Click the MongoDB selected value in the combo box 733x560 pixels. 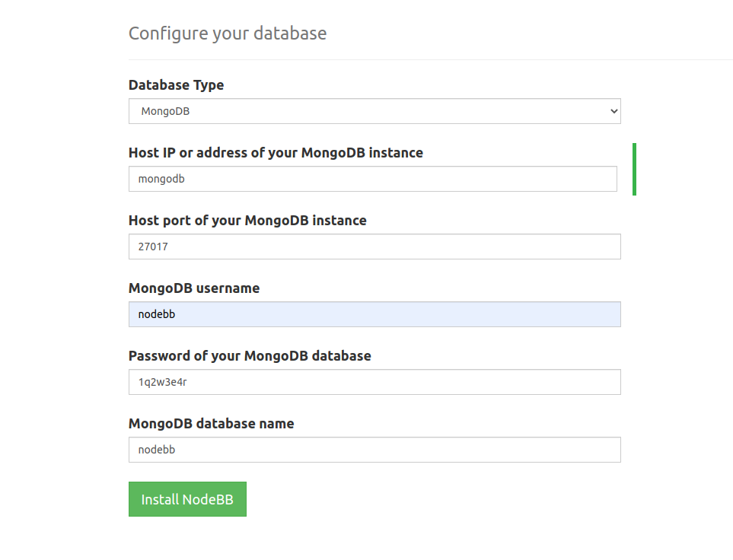pos(165,111)
